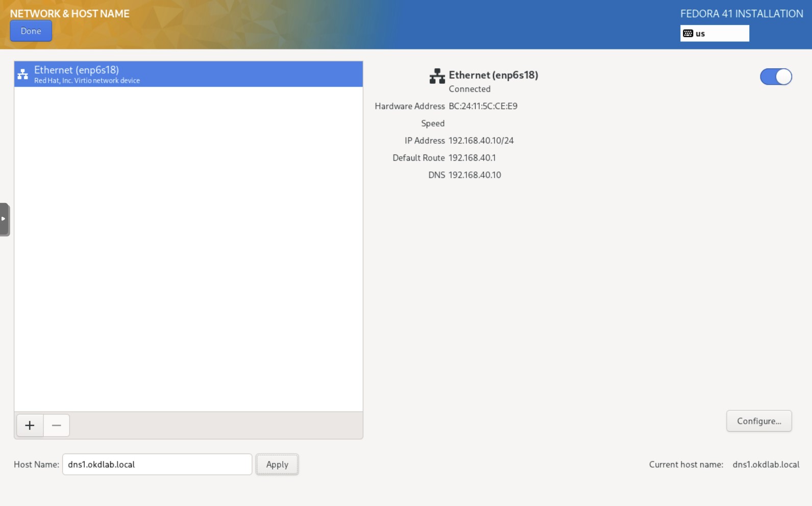Select Ethernet (enp6s18) in device list
812x506 pixels.
[188, 74]
